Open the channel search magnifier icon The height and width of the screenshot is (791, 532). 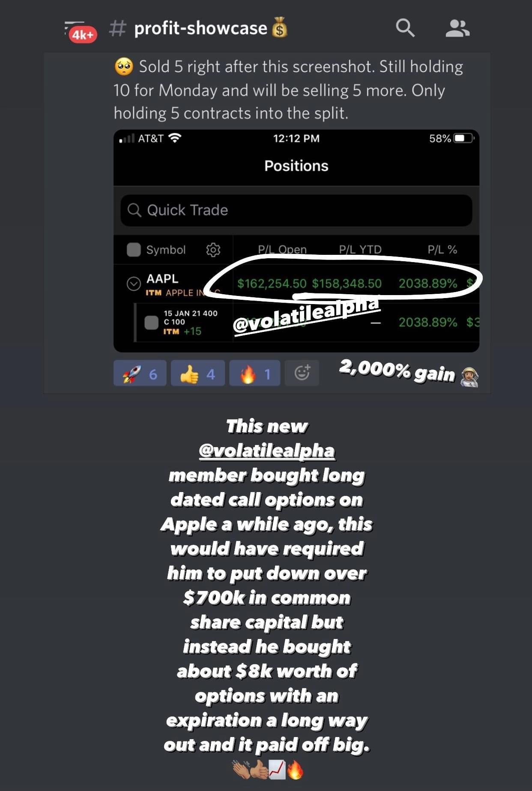[405, 28]
